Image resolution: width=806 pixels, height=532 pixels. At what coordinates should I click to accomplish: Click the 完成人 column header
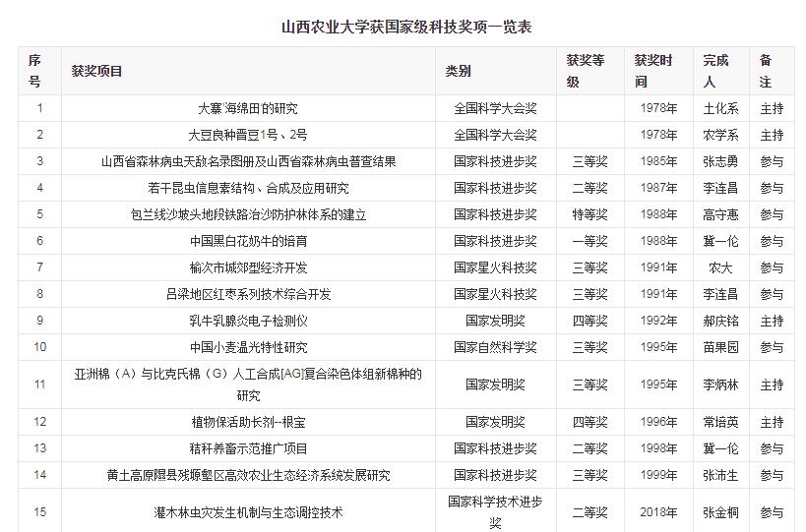click(715, 71)
